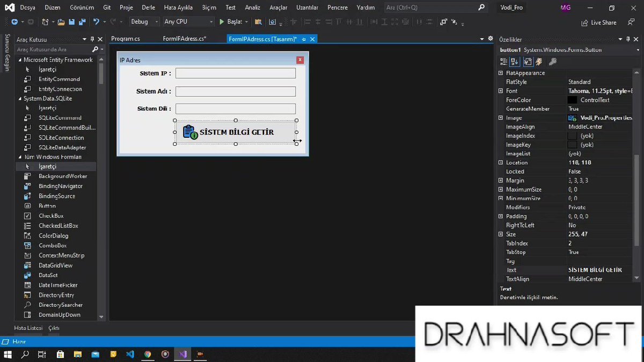The image size is (644, 362).
Task: Open the Any CPU platform dropdown
Action: click(188, 22)
